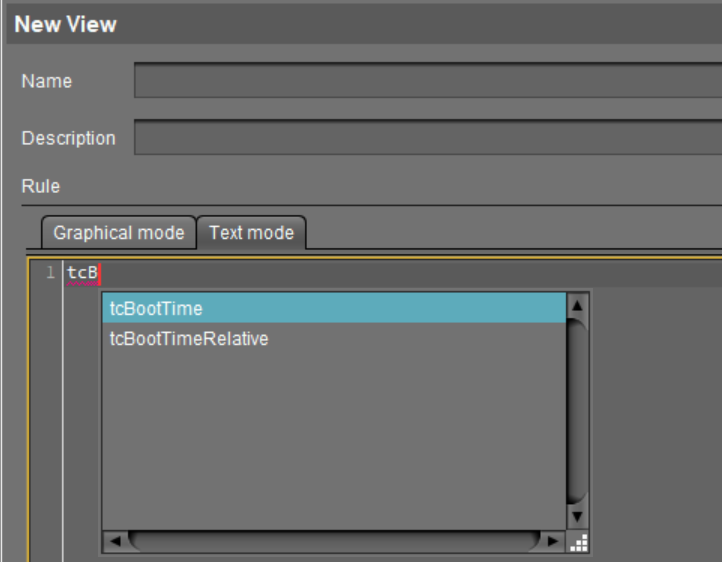The image size is (722, 562).
Task: Click the Description label
Action: click(x=68, y=138)
